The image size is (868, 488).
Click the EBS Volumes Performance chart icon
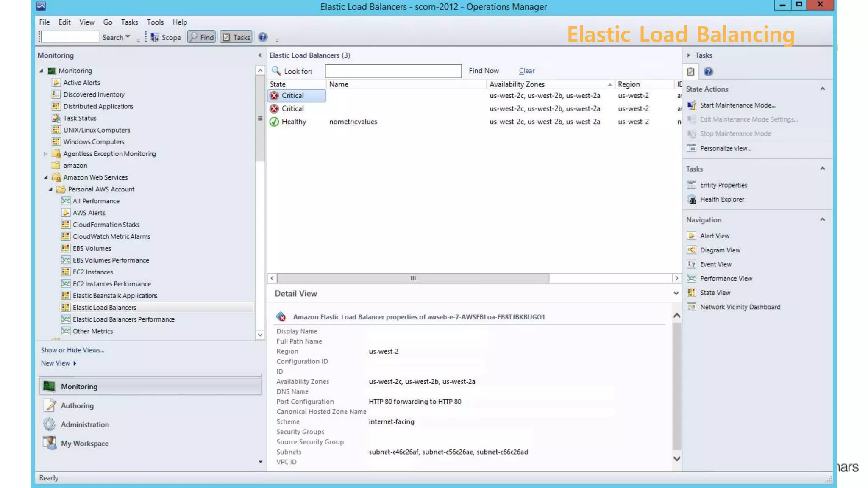pyautogui.click(x=65, y=260)
